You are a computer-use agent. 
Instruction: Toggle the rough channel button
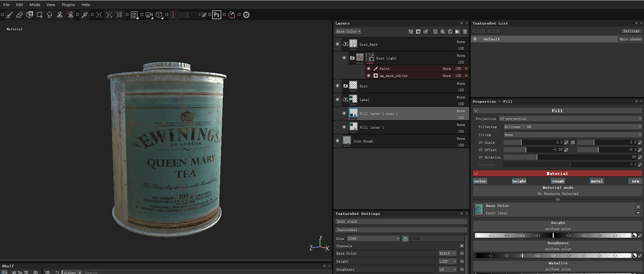(558, 181)
